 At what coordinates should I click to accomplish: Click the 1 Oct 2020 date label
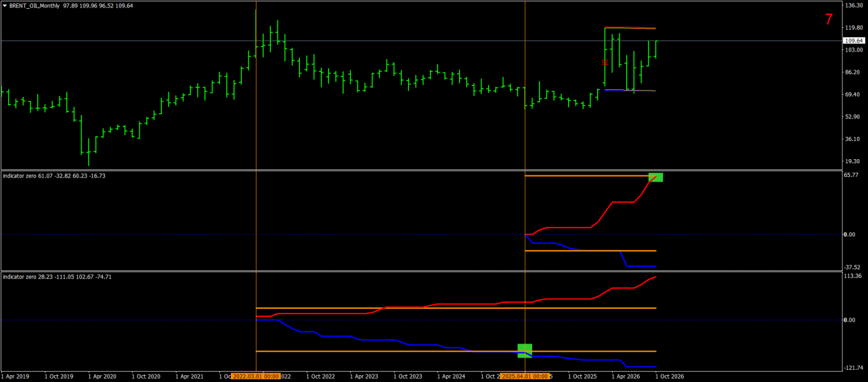tap(146, 376)
